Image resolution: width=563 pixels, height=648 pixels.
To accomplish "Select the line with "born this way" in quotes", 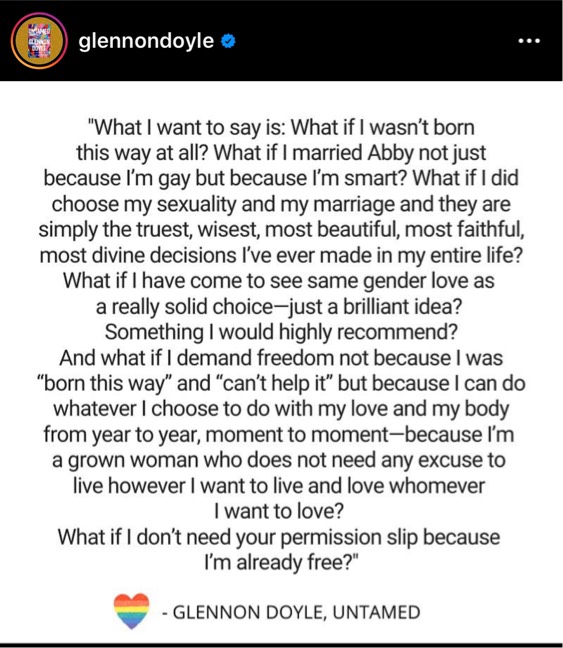I will pos(281,384).
